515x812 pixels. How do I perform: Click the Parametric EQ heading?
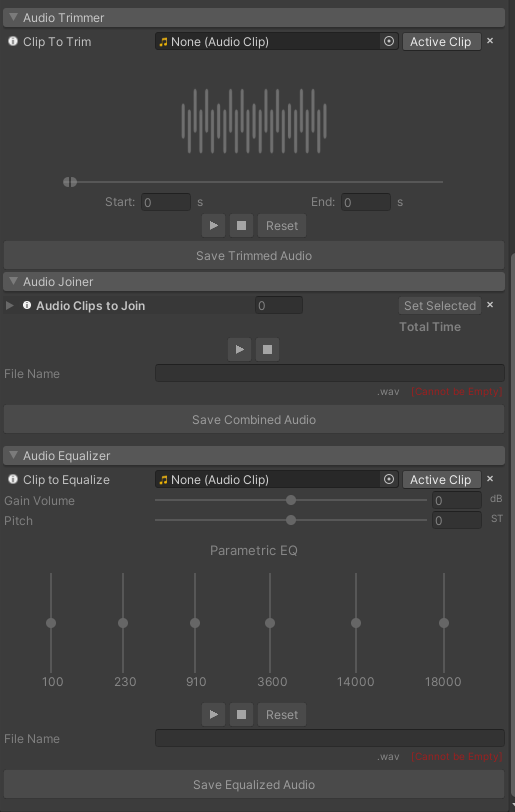pyautogui.click(x=254, y=550)
